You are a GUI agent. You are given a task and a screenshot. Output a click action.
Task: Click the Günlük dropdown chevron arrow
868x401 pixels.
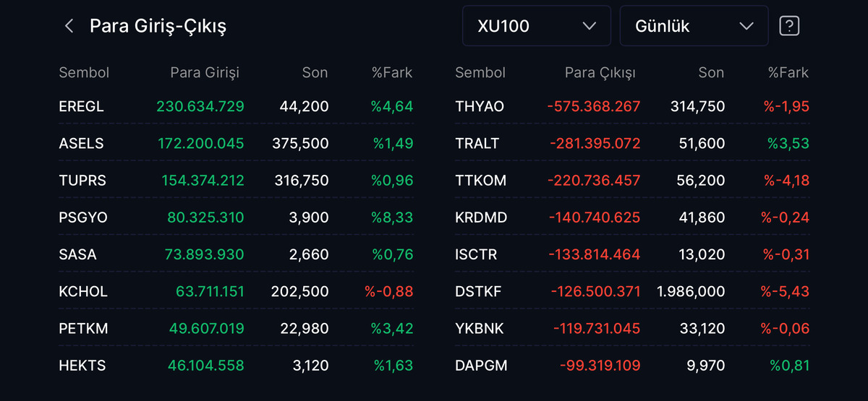(746, 26)
